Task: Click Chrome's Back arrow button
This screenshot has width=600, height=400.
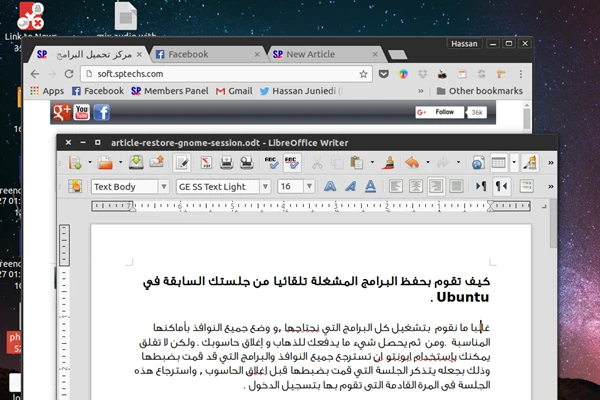Action: click(35, 74)
